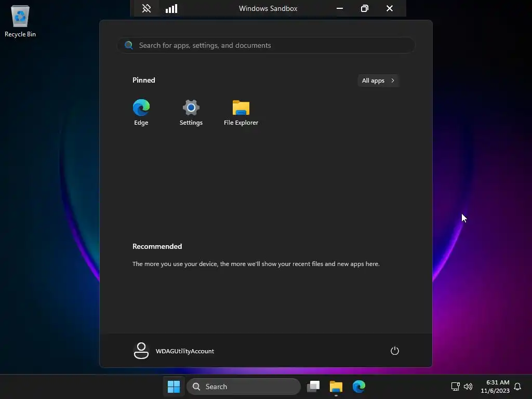Click the Windows Start button in taskbar
The width and height of the screenshot is (532, 399).
point(174,387)
